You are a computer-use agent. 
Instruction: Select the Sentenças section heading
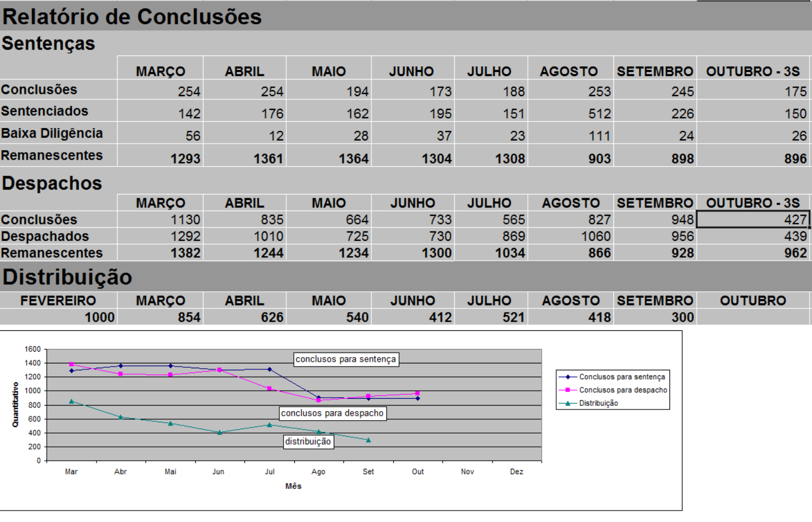tap(48, 43)
